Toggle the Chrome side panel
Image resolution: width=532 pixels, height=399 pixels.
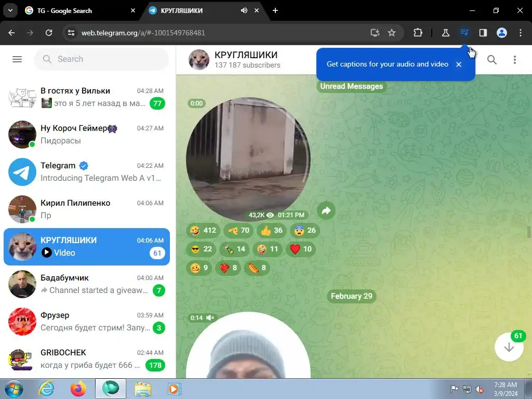tap(483, 33)
